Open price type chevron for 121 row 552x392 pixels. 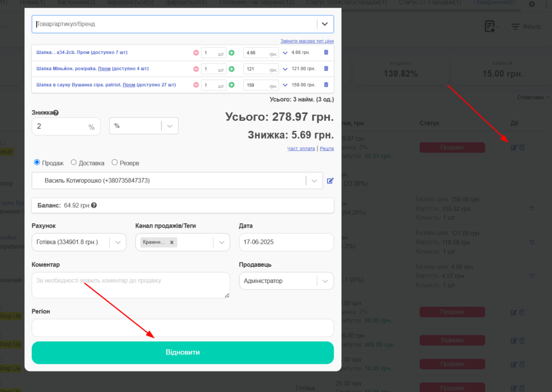coord(285,69)
